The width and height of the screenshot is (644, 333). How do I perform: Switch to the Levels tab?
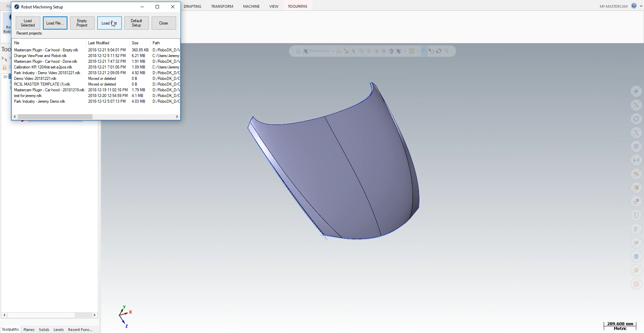[x=58, y=330]
